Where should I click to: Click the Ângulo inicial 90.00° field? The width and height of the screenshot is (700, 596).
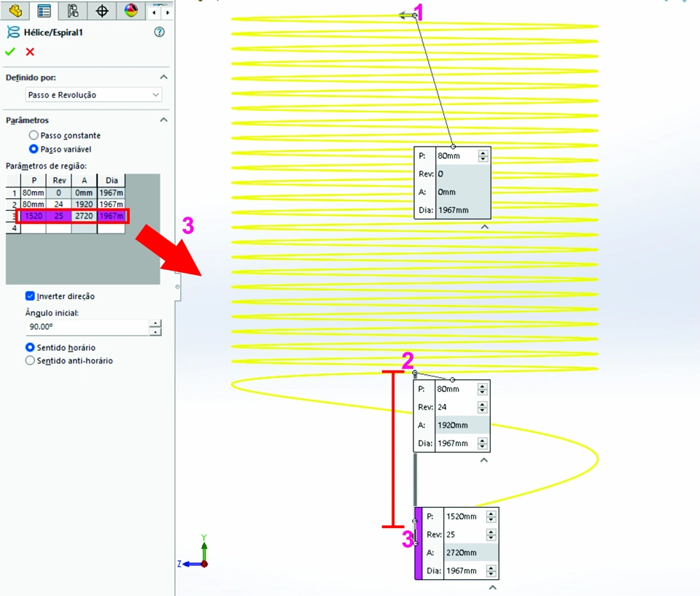pos(87,327)
